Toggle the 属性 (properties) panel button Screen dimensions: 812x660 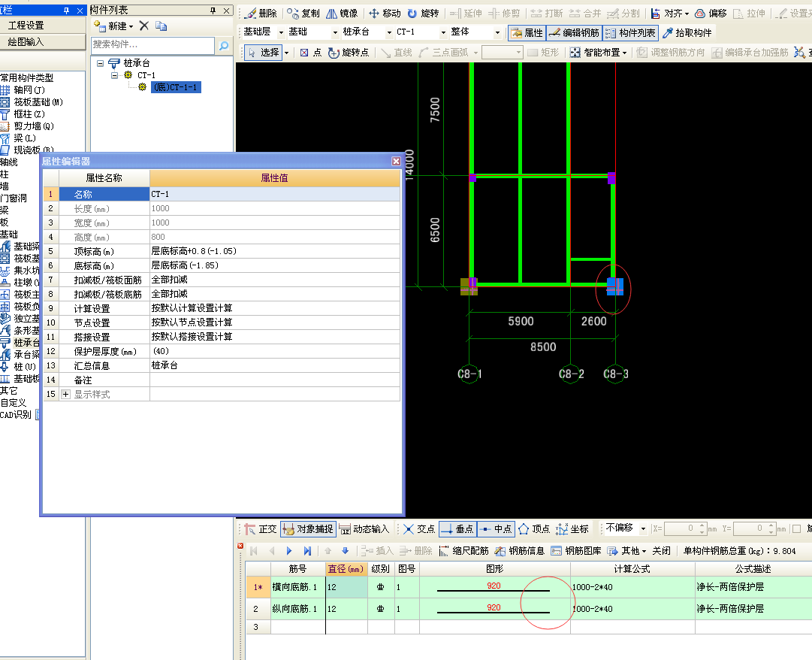527,32
